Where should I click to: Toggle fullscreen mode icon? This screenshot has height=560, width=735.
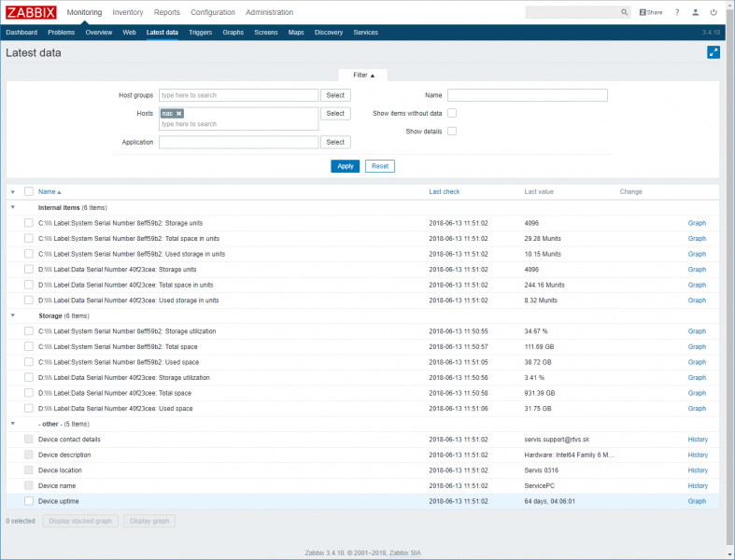(714, 52)
